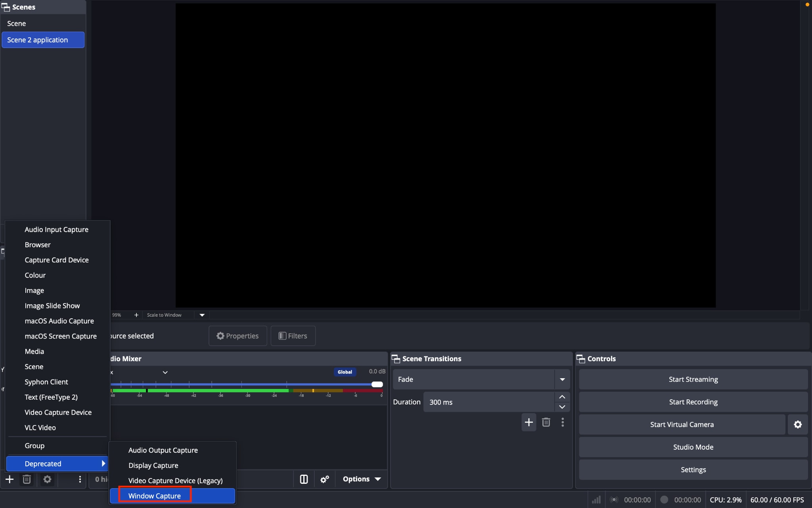The width and height of the screenshot is (812, 508).
Task: Click the Start Recording button
Action: (x=693, y=402)
